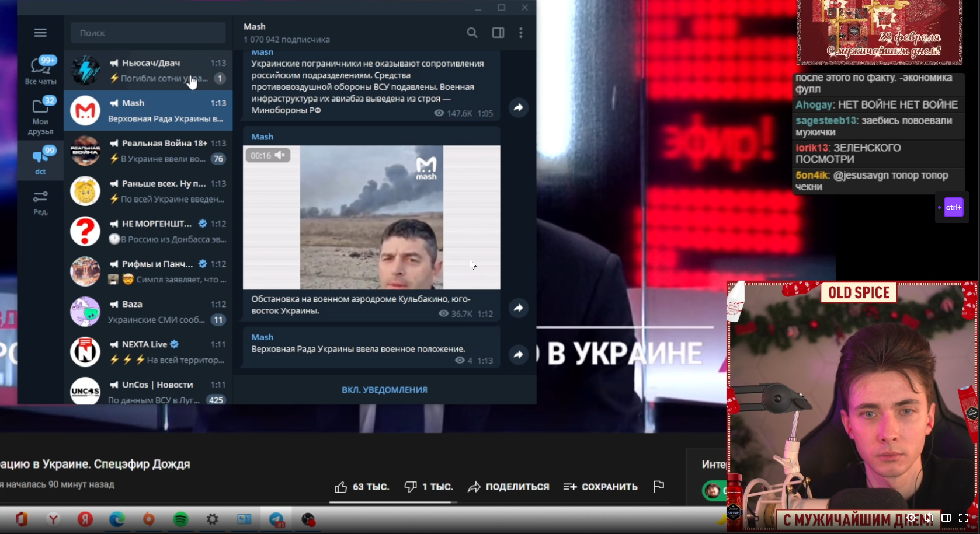The image size is (980, 534).
Task: Like the YouTube video (63 ТЫС.)
Action: click(x=362, y=487)
